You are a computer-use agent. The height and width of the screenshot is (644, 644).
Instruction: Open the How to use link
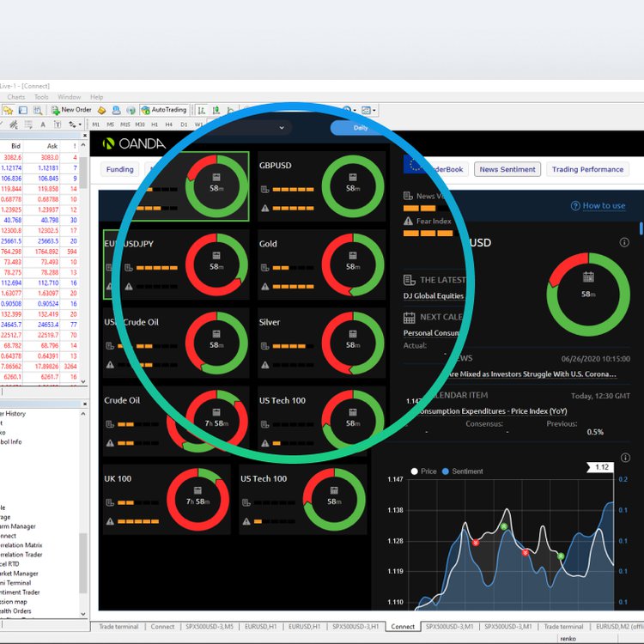pos(604,206)
